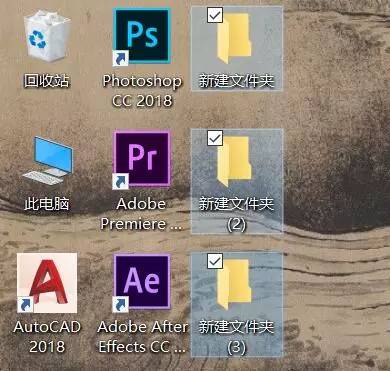Select the Adobe After Effects shortcut icon

[x=142, y=282]
